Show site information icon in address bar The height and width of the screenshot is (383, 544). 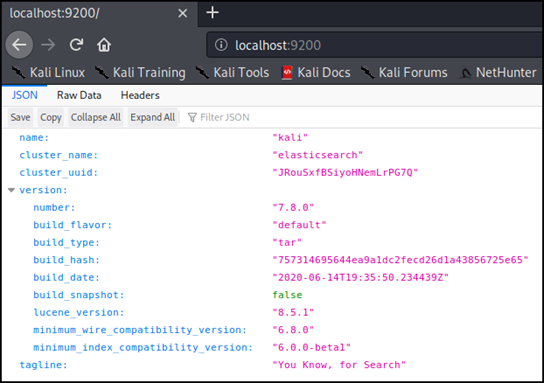[x=221, y=45]
